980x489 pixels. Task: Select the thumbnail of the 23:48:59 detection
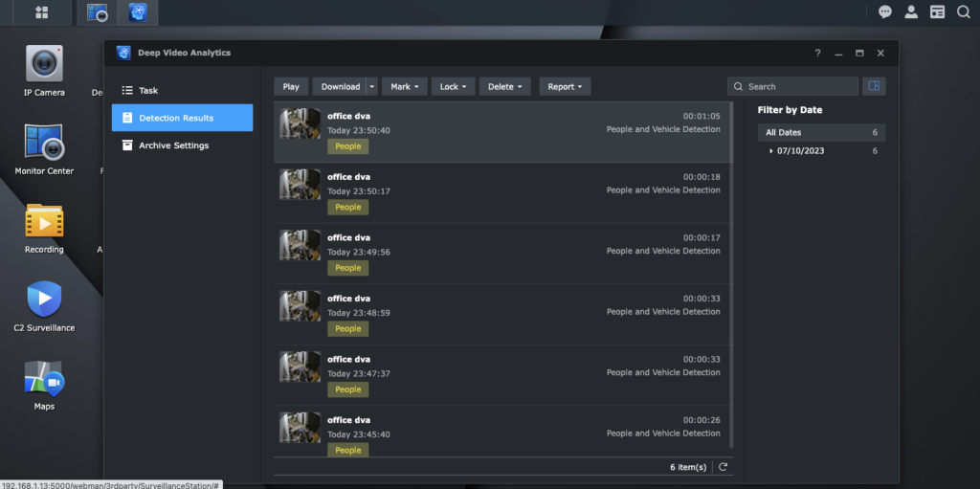pyautogui.click(x=300, y=306)
